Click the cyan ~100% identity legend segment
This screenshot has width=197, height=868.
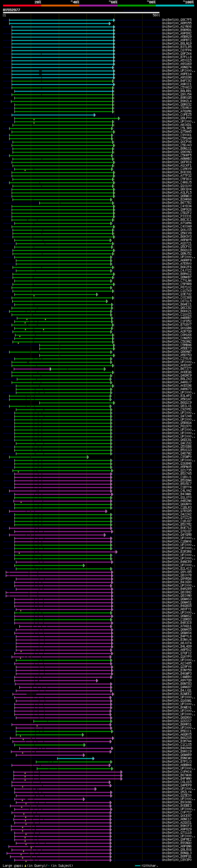(x=175, y=6)
